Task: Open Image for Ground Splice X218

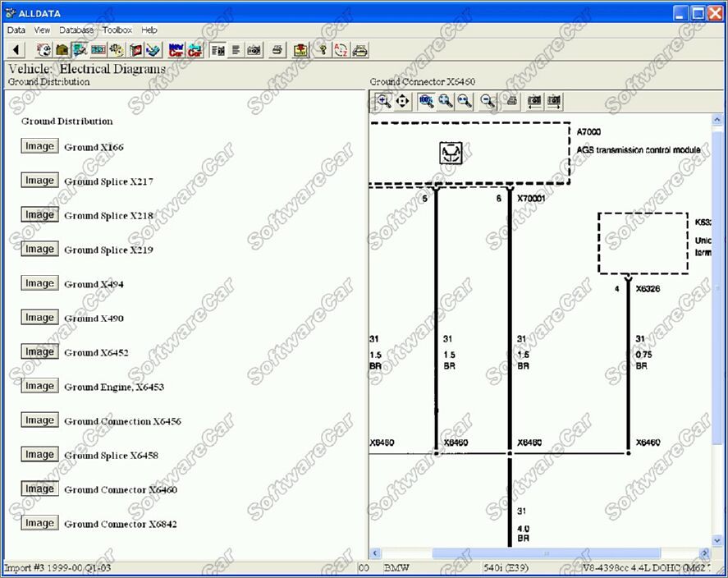Action: point(39,214)
